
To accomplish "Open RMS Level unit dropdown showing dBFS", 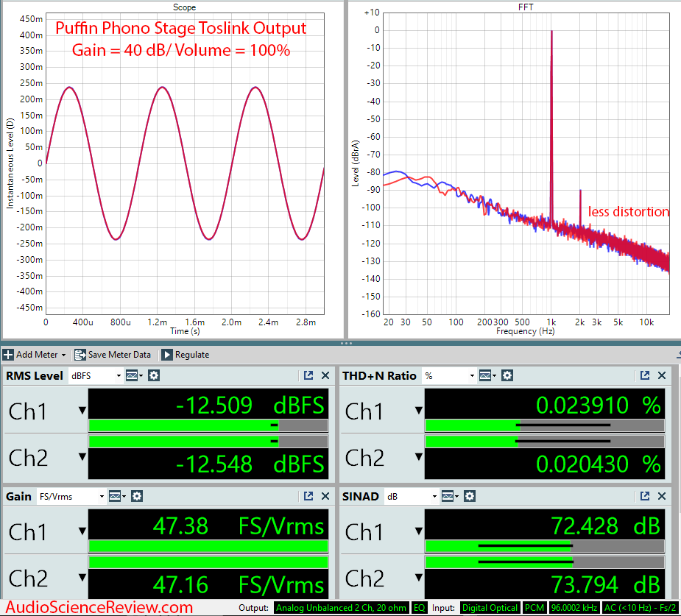I will pyautogui.click(x=96, y=376).
